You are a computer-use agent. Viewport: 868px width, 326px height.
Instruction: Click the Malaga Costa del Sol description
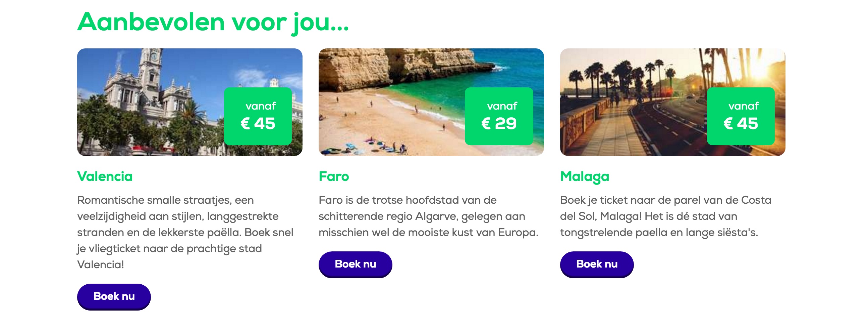[665, 216]
